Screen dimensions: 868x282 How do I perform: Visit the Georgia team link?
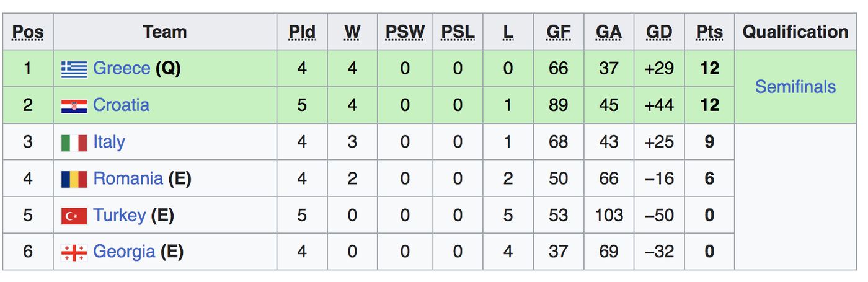pyautogui.click(x=124, y=252)
